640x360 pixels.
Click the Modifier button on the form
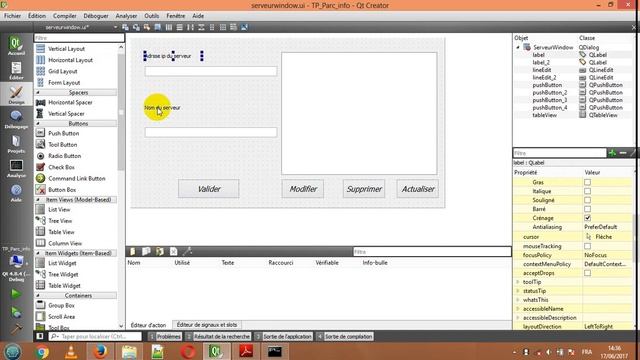point(303,189)
